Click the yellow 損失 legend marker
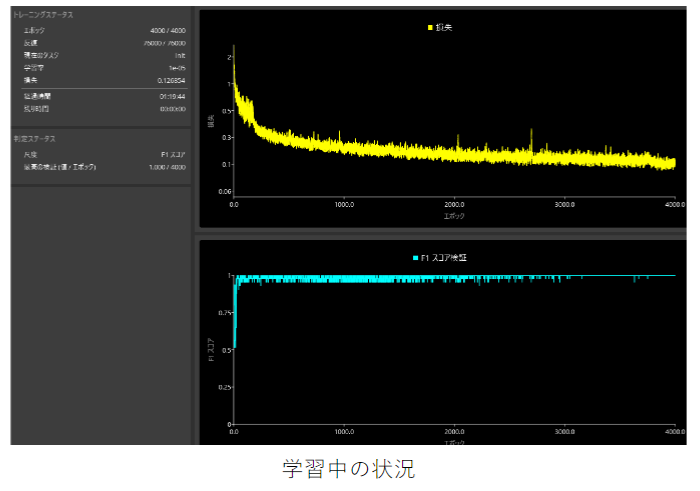Image resolution: width=700 pixels, height=491 pixels. coord(430,28)
